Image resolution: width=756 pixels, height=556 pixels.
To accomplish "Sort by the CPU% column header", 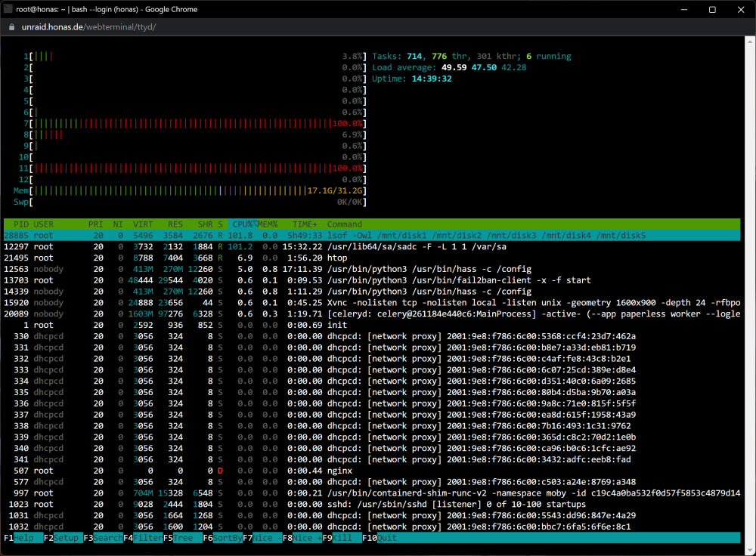I will pyautogui.click(x=243, y=224).
